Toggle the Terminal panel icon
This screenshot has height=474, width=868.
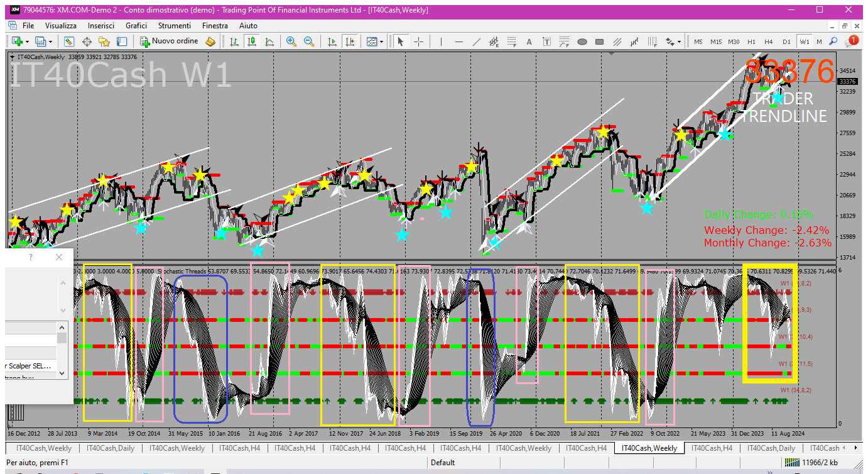[x=122, y=41]
